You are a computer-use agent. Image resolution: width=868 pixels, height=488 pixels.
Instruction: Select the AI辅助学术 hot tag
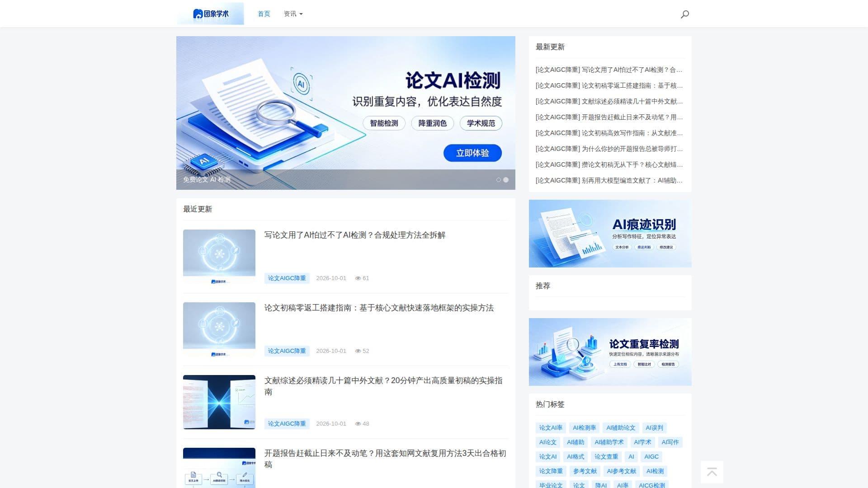(609, 442)
